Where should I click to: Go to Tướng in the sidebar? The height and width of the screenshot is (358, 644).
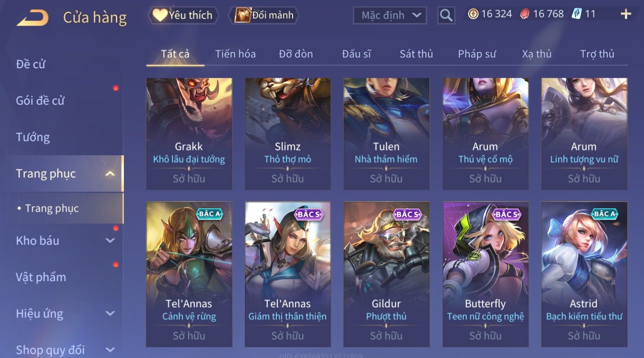pyautogui.click(x=32, y=137)
